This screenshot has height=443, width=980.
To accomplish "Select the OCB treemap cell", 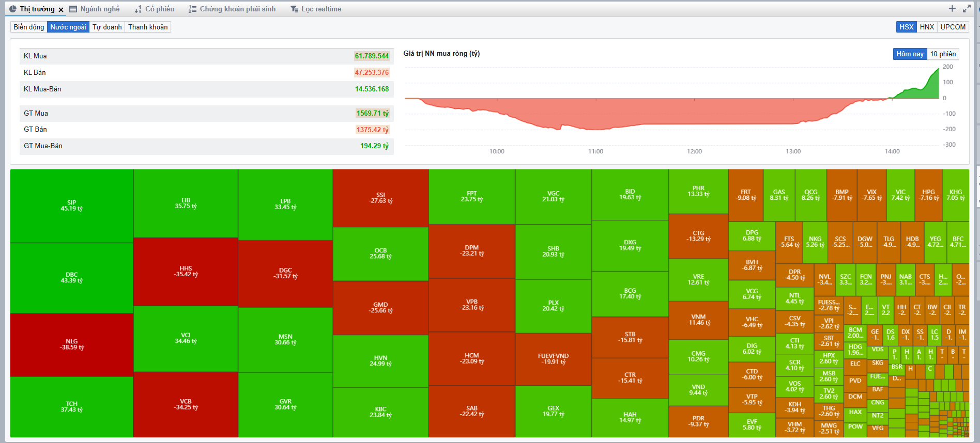I will tap(381, 254).
